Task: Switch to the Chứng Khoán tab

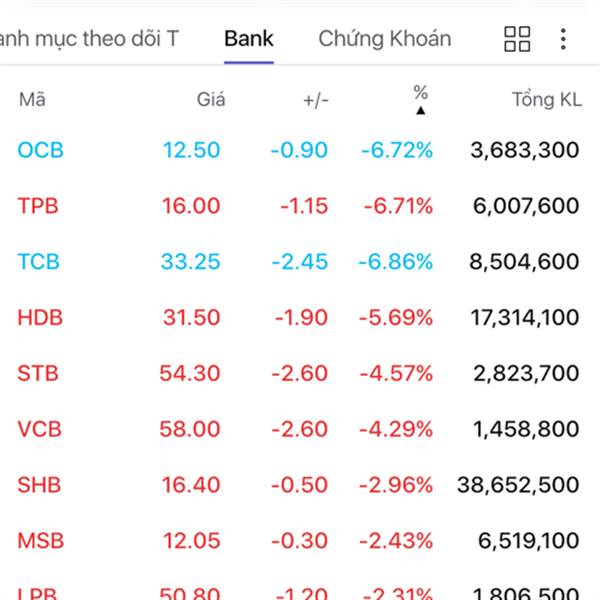Action: click(x=384, y=39)
